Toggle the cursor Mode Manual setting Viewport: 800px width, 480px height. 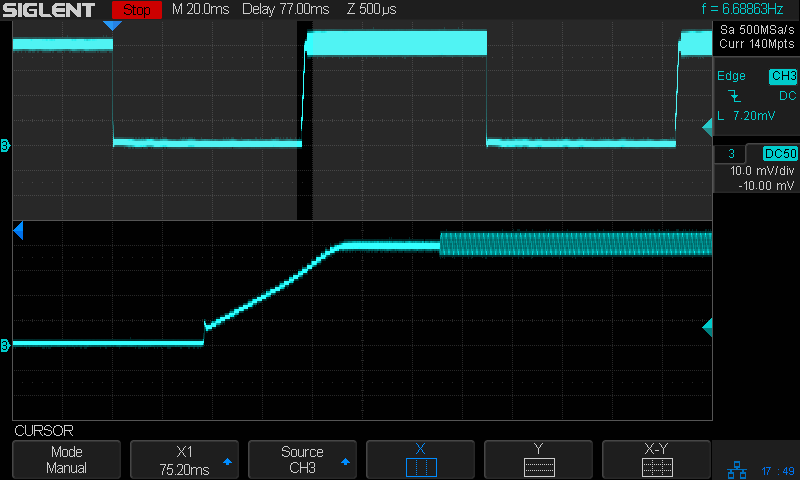pyautogui.click(x=67, y=460)
